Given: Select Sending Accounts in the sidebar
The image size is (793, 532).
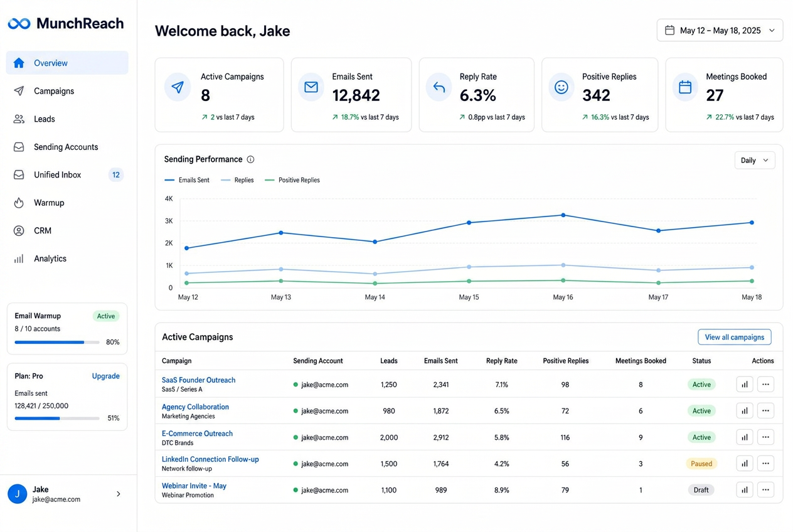Looking at the screenshot, I should (67, 147).
